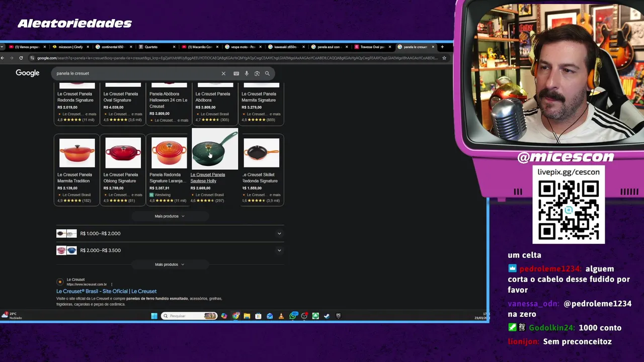Expand 'Mais produtos' below the price ranges
This screenshot has height=362, width=644.
click(170, 264)
